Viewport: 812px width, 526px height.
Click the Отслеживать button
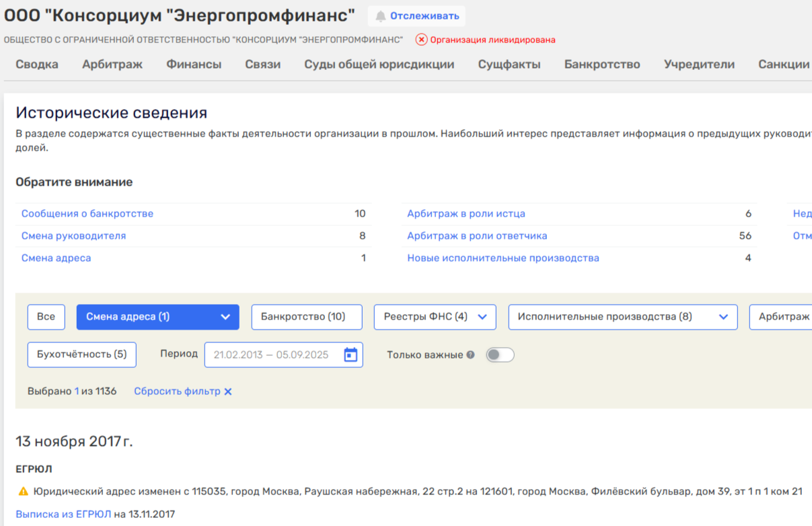(x=416, y=16)
